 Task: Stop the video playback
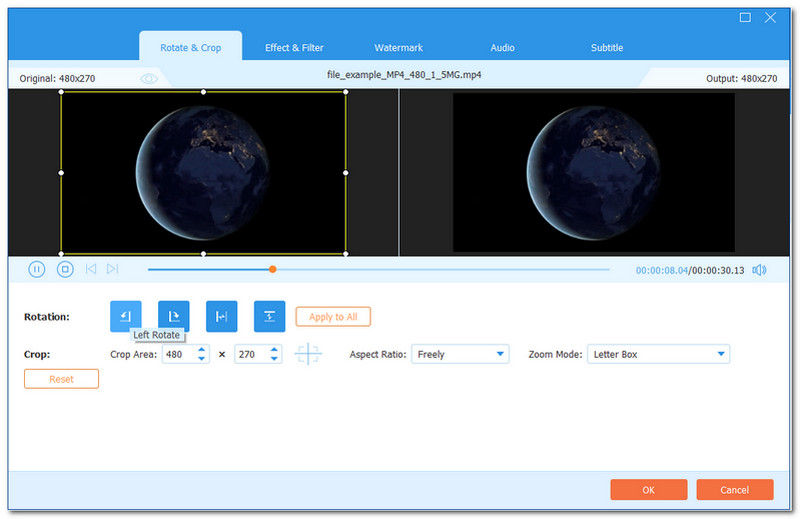tap(65, 269)
